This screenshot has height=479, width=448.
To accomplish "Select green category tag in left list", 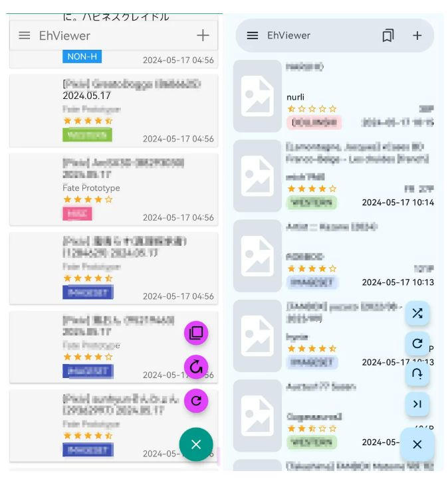I will (87, 135).
